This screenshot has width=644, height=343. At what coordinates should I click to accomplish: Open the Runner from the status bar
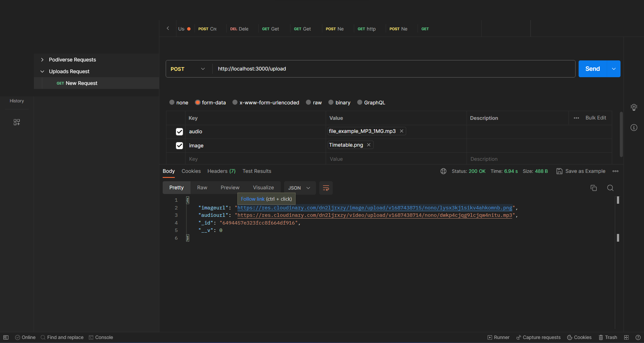[x=498, y=337]
